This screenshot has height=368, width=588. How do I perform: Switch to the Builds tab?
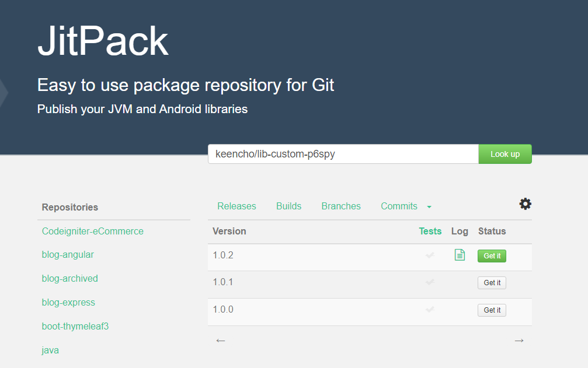(x=288, y=206)
